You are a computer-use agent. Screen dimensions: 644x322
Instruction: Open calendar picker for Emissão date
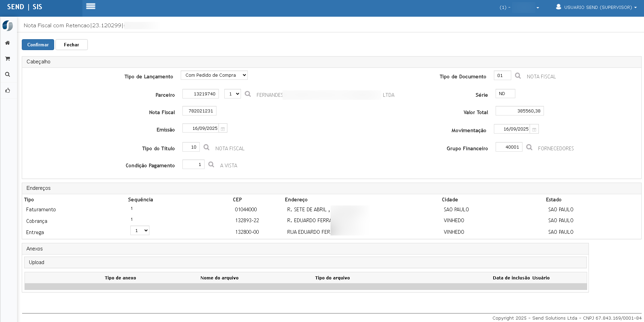(223, 129)
